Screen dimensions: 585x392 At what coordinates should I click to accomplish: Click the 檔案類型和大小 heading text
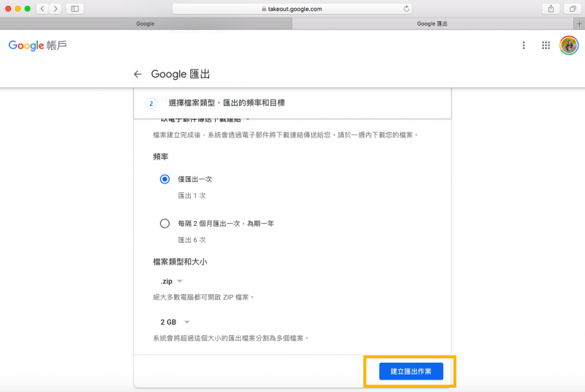pos(180,262)
